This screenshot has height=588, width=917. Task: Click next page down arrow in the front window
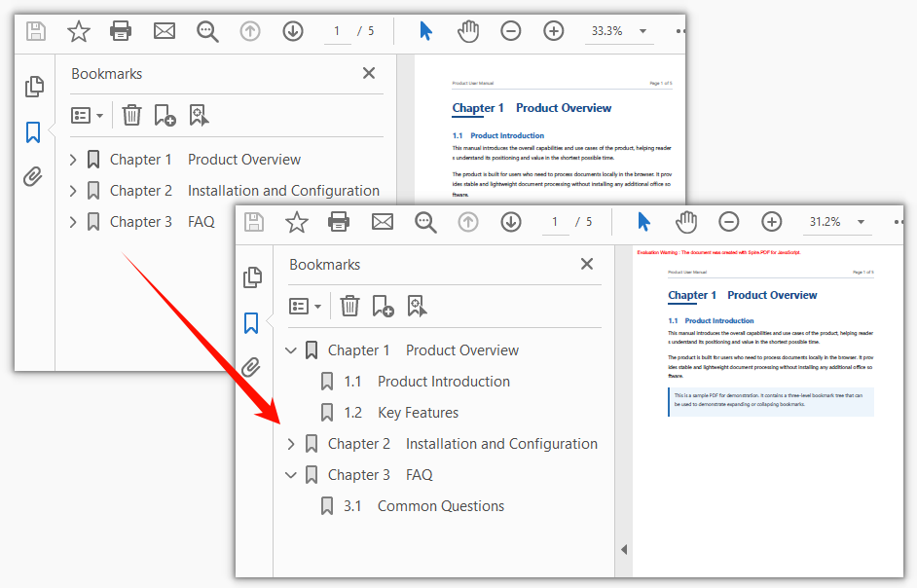click(511, 222)
